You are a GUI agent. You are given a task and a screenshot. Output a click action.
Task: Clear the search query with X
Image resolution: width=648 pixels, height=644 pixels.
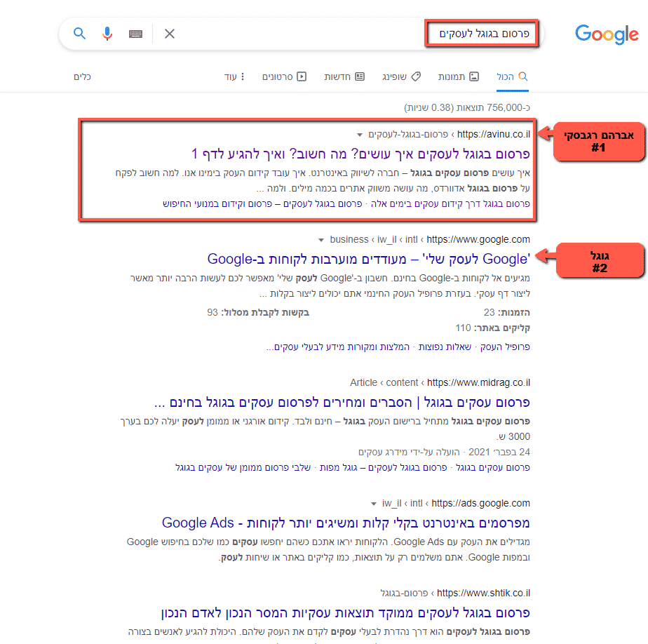click(x=170, y=34)
